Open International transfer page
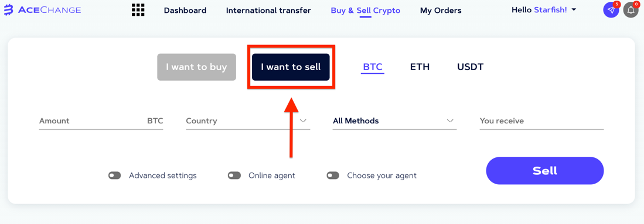The height and width of the screenshot is (224, 644). (x=268, y=11)
